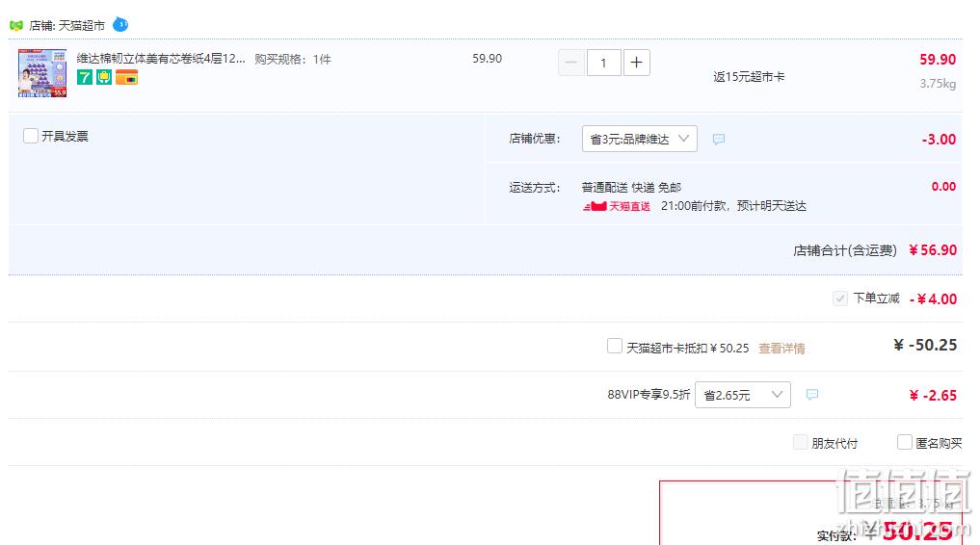
Task: Open the 省3元:品牌维达 shop discount dropdown
Action: point(640,139)
